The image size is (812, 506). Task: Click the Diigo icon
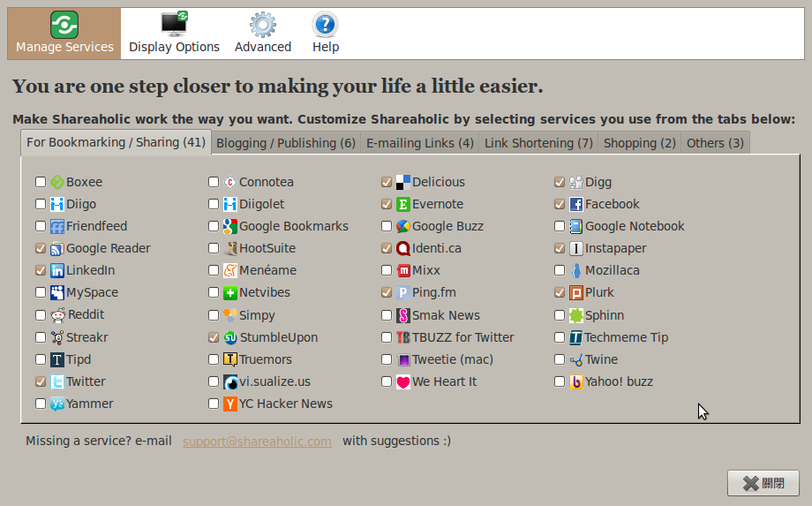tap(57, 204)
